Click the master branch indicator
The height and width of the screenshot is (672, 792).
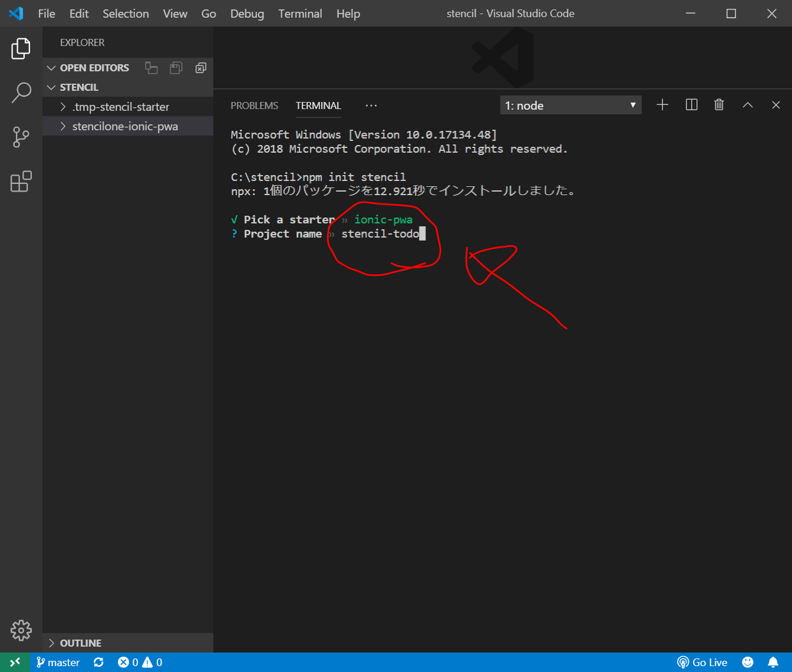[58, 662]
